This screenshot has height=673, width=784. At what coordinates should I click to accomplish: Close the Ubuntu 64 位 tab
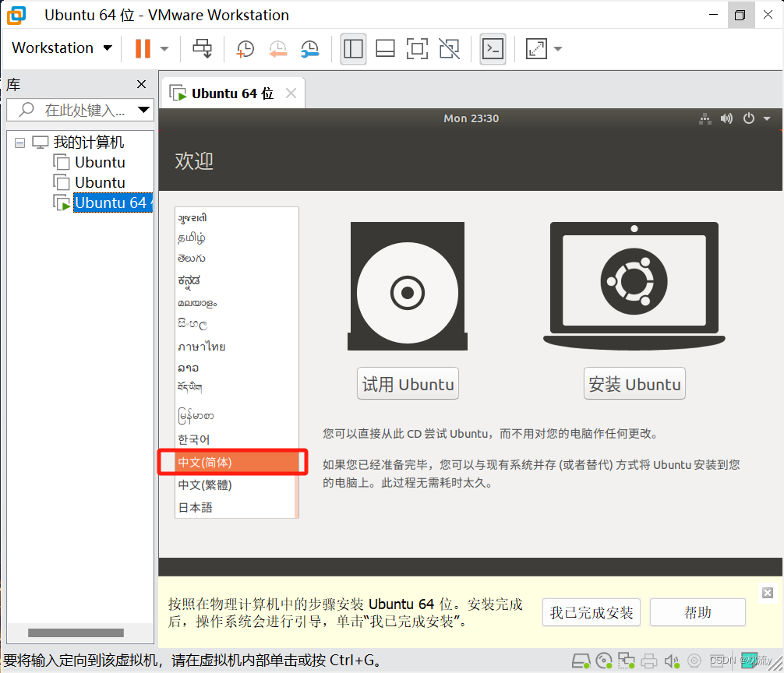coord(291,93)
